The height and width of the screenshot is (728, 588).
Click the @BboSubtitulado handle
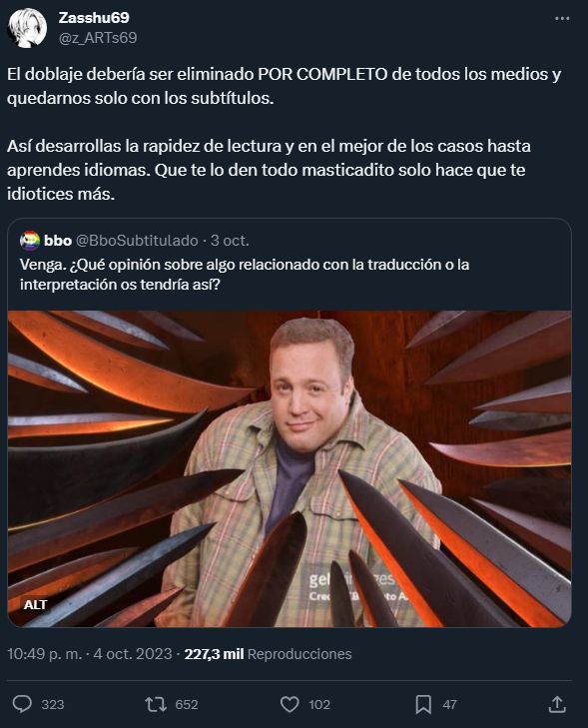pos(137,241)
